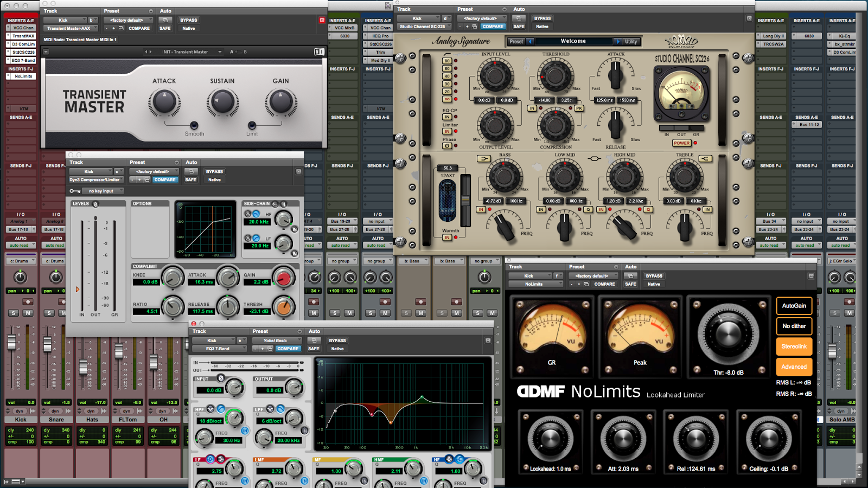
Task: Select the HPF notch filter type icon
Action: pyautogui.click(x=210, y=409)
